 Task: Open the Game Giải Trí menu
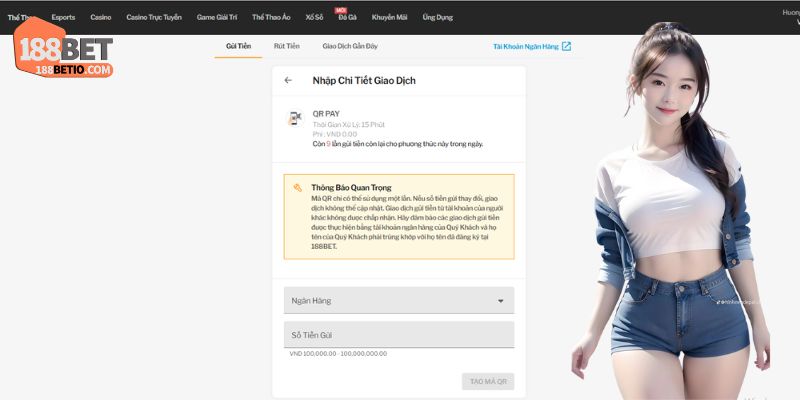(218, 17)
